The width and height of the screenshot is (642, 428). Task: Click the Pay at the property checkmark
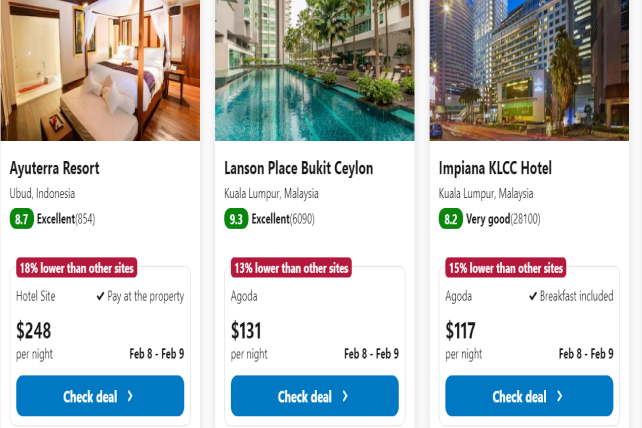pyautogui.click(x=101, y=296)
